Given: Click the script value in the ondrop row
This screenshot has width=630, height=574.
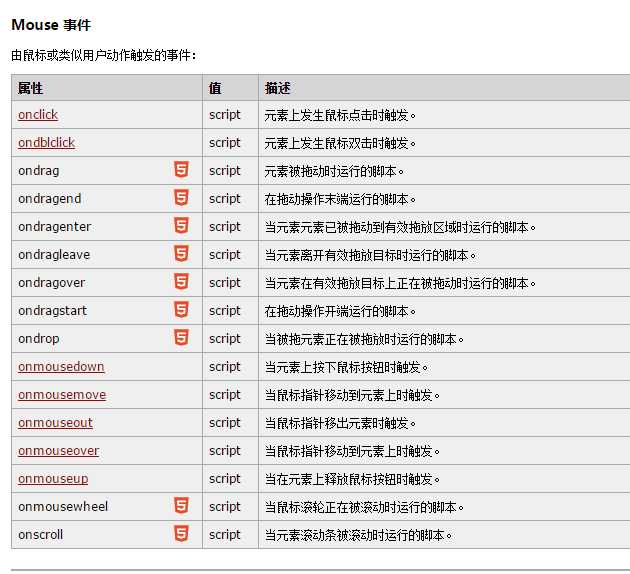Looking at the screenshot, I should coord(225,339).
